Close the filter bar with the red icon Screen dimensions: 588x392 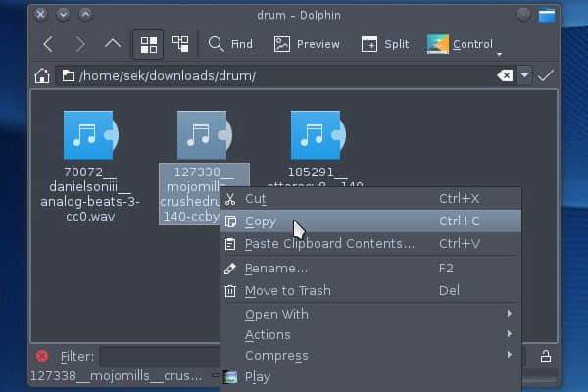pos(42,356)
